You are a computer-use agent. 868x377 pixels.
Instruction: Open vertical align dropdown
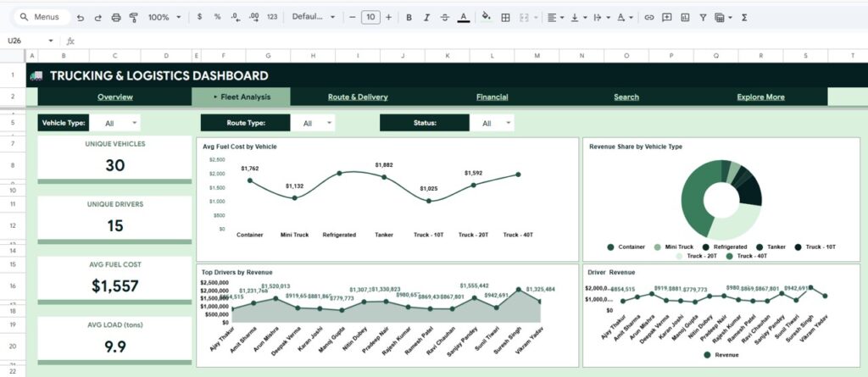tap(578, 18)
